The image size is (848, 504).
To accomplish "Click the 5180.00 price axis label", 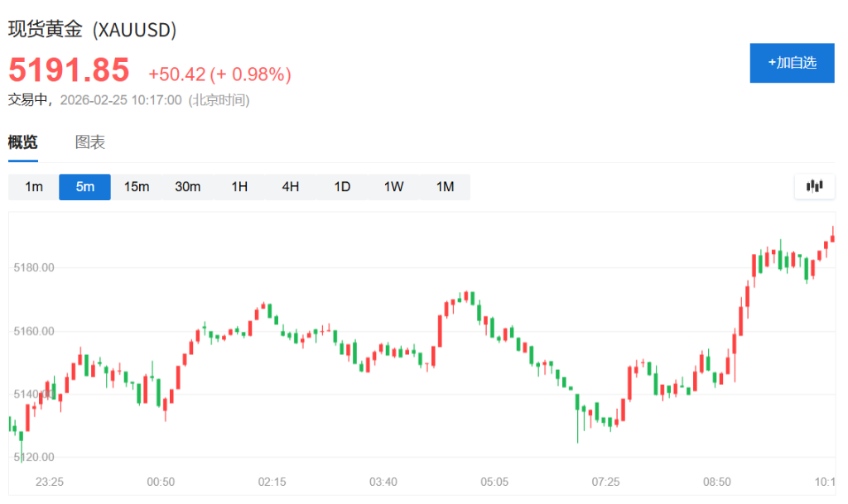I will click(x=34, y=268).
